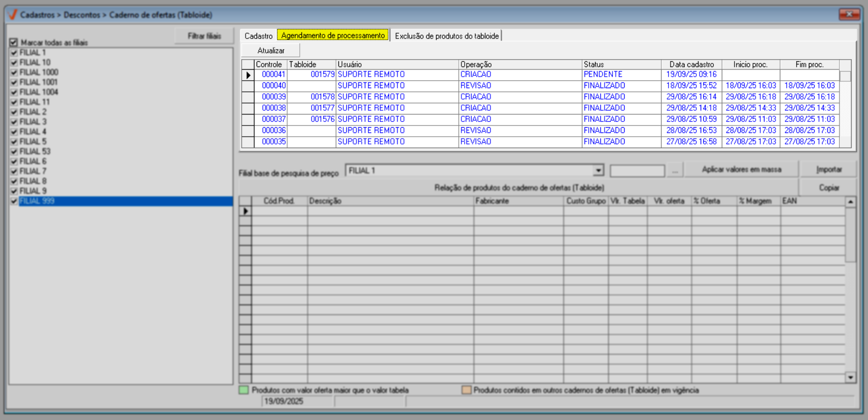Viewport: 868px width, 420px height.
Task: Open 'Exclusão de produtos do tabloide' tab
Action: (446, 36)
